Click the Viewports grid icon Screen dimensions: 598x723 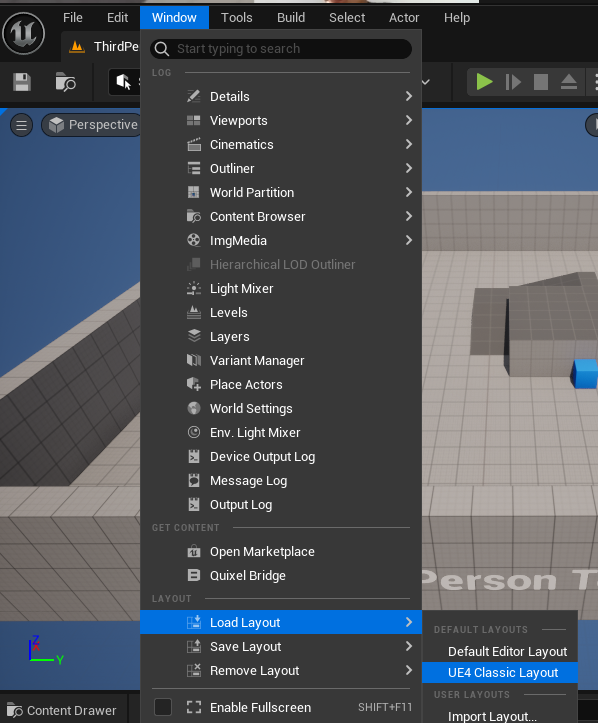click(194, 120)
